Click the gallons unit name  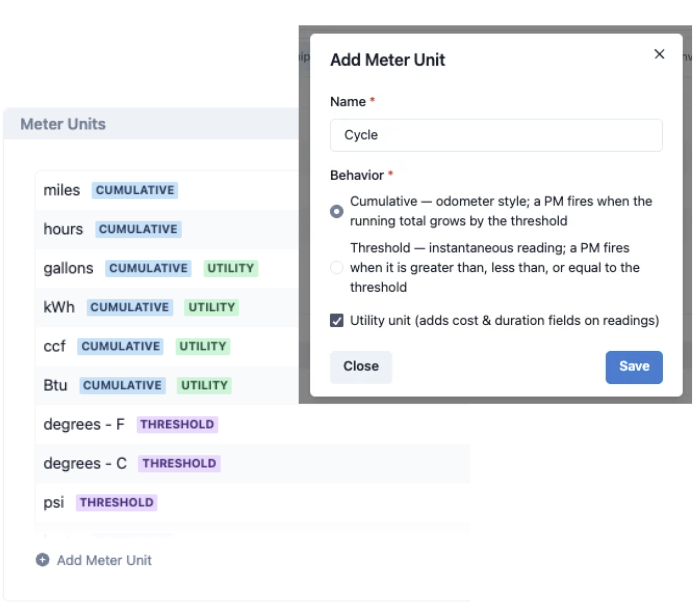(x=68, y=268)
